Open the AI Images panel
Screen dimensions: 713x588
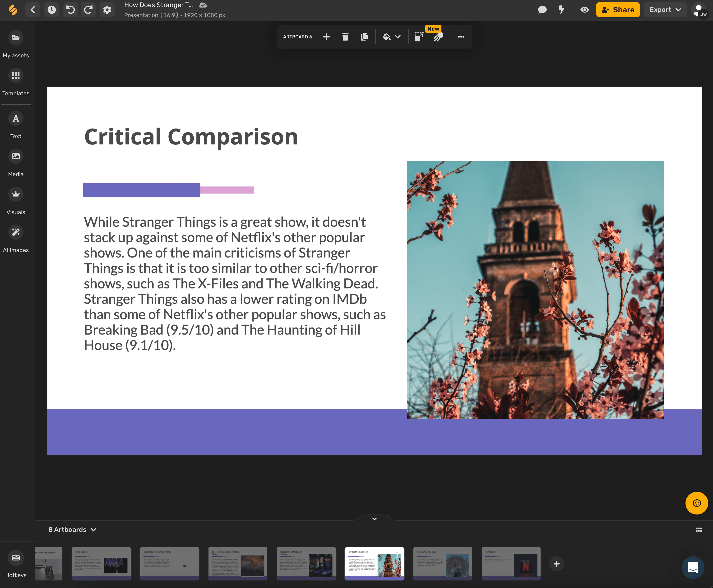[x=16, y=239]
